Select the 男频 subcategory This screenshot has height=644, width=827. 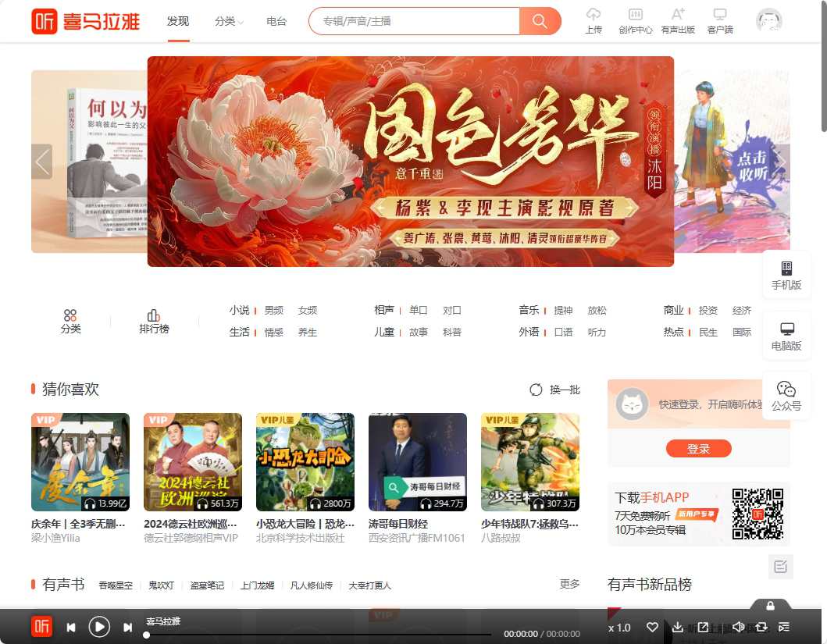tap(274, 311)
